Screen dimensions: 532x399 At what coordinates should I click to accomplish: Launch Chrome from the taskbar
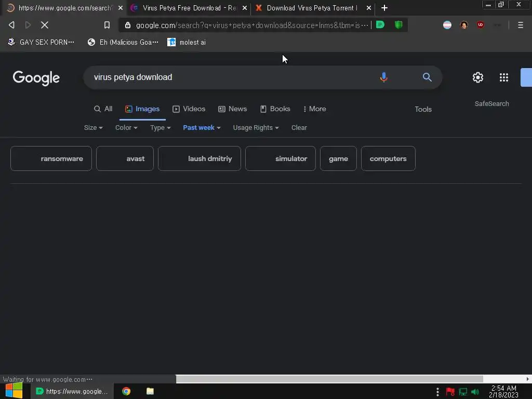click(126, 391)
